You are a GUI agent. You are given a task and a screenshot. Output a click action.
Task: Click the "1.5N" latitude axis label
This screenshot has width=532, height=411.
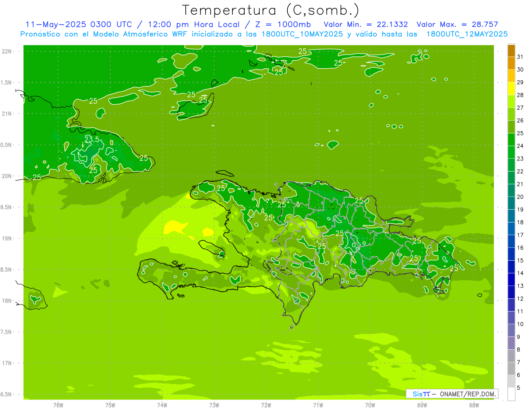tap(6, 82)
